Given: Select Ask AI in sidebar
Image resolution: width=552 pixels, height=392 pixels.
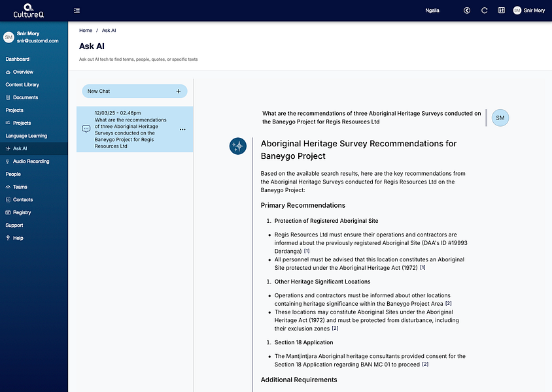Looking at the screenshot, I should [20, 149].
